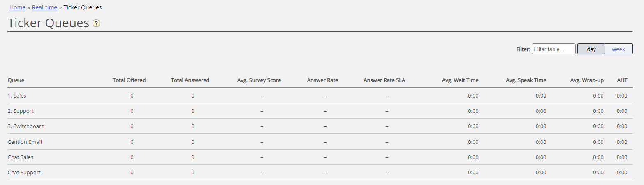The height and width of the screenshot is (185, 644).
Task: Sort by Avg. Survey Score header
Action: (x=259, y=80)
